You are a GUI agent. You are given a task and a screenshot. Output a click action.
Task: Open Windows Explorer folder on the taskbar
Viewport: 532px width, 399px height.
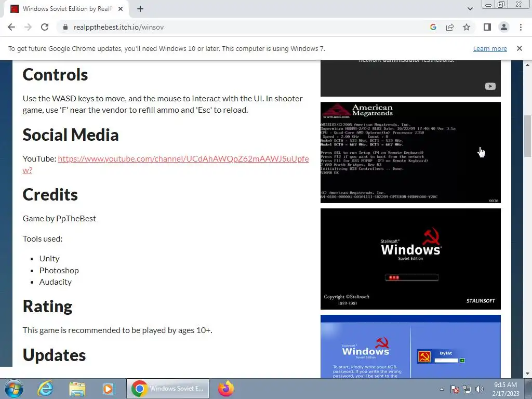77,389
